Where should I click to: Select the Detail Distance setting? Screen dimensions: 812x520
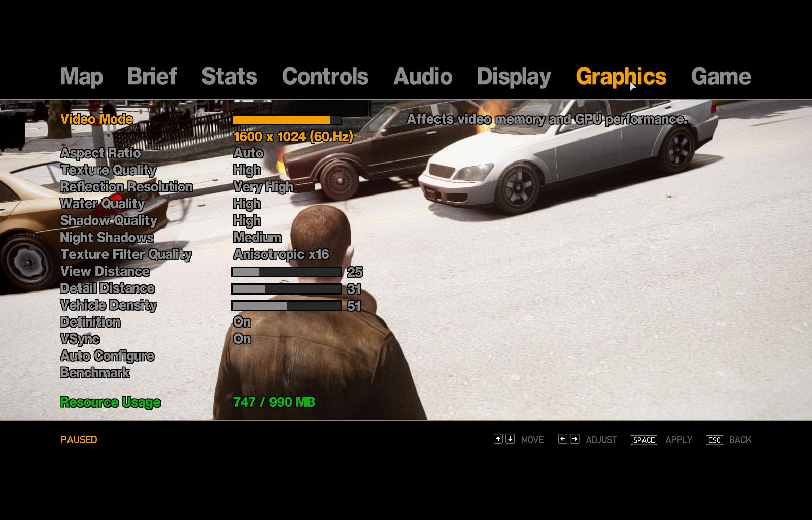(x=107, y=288)
